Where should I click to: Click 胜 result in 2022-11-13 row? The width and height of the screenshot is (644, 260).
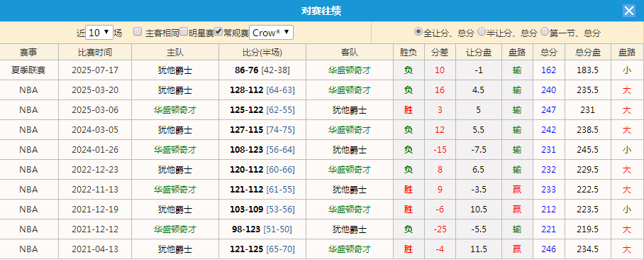(x=409, y=189)
